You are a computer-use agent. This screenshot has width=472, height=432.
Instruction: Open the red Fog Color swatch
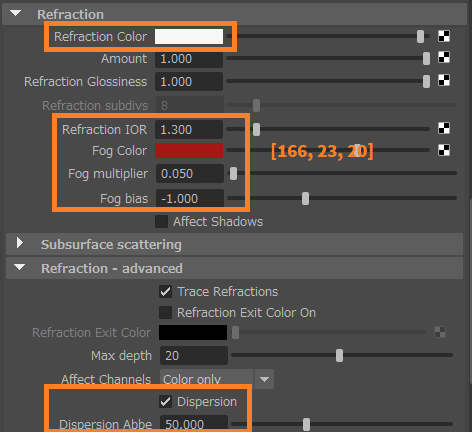pyautogui.click(x=189, y=151)
